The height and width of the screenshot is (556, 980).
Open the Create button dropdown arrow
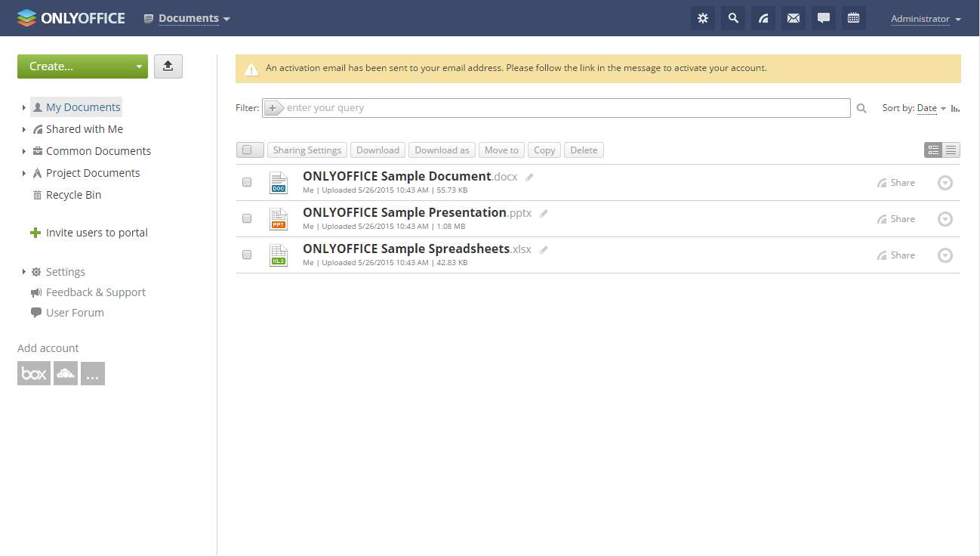point(139,66)
